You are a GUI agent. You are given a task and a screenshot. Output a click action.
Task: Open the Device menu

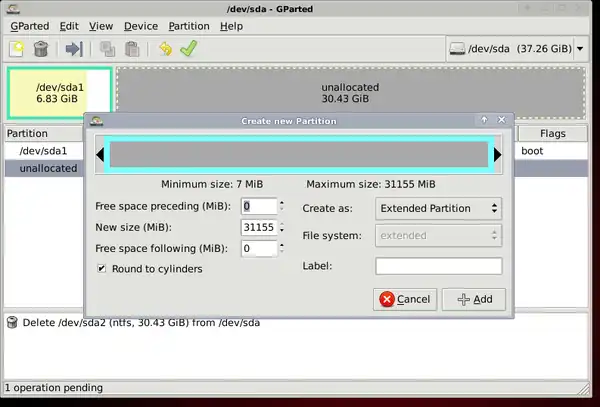coord(140,26)
